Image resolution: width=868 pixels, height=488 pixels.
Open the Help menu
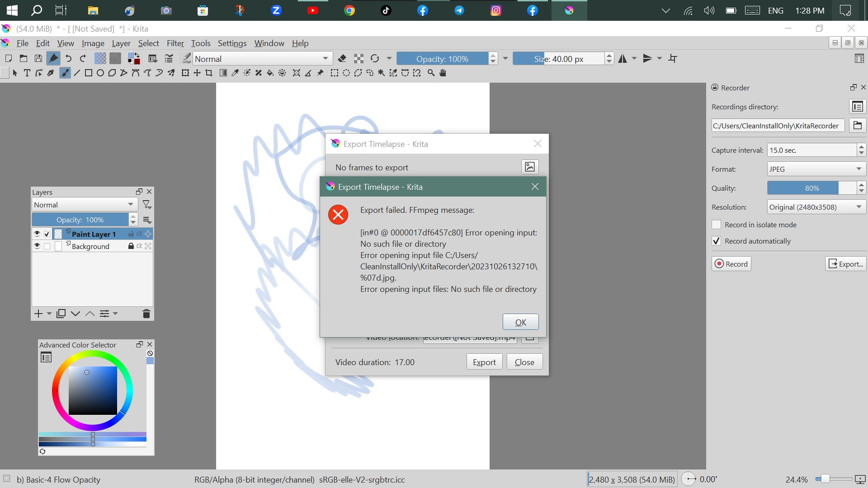click(300, 43)
